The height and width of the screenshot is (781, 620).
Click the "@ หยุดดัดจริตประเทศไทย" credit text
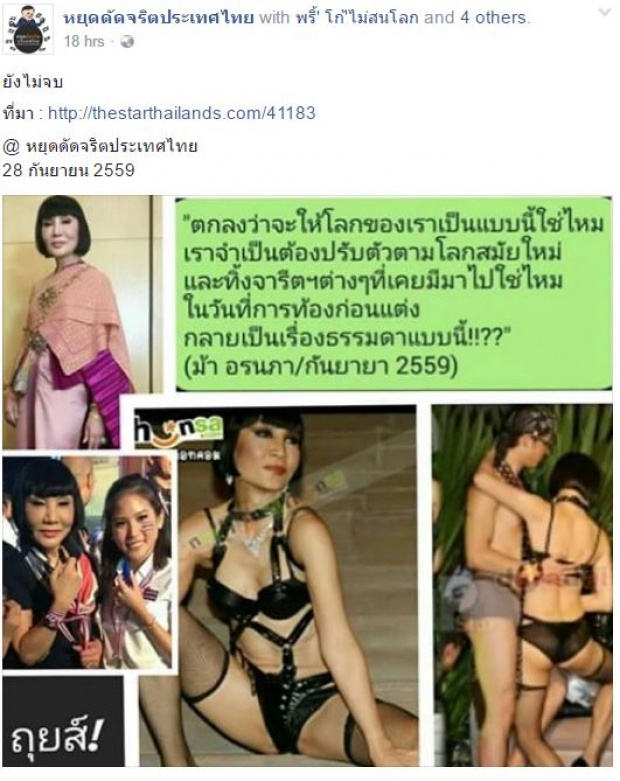100,146
